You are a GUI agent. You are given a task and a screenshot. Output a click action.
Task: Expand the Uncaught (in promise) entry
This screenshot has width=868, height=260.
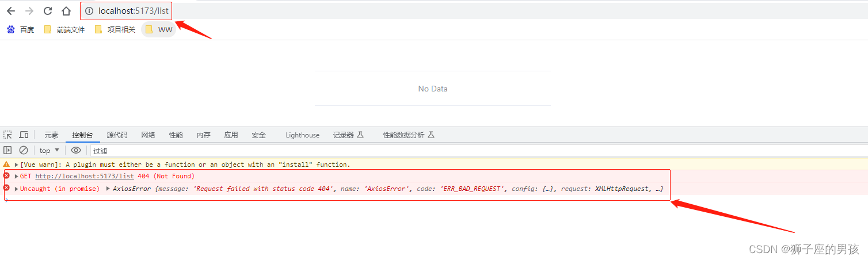(x=16, y=189)
